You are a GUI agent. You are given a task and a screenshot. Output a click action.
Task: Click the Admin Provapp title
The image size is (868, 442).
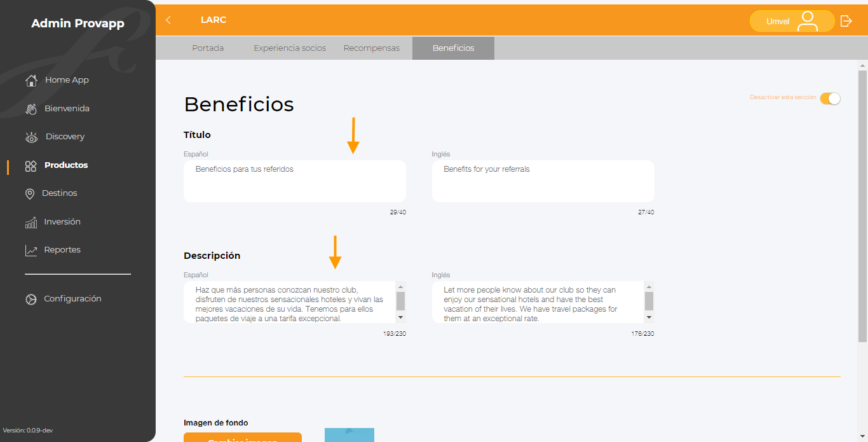[x=78, y=24]
